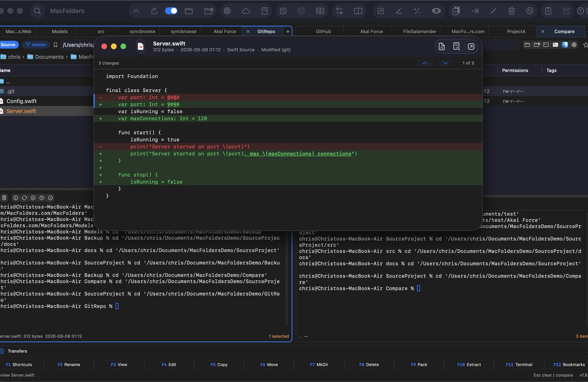Click the table columns view icon
This screenshot has width=588, height=382.
[320, 11]
